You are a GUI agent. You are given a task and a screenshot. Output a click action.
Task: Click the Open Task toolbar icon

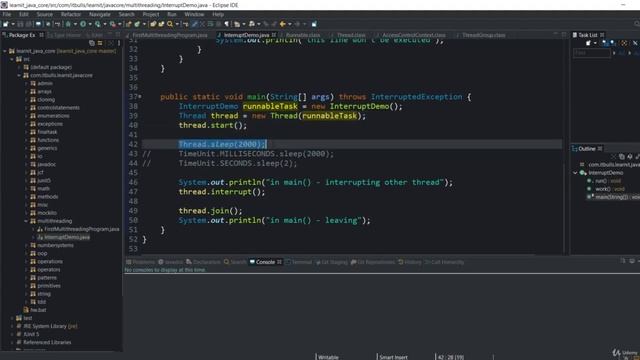[161, 24]
